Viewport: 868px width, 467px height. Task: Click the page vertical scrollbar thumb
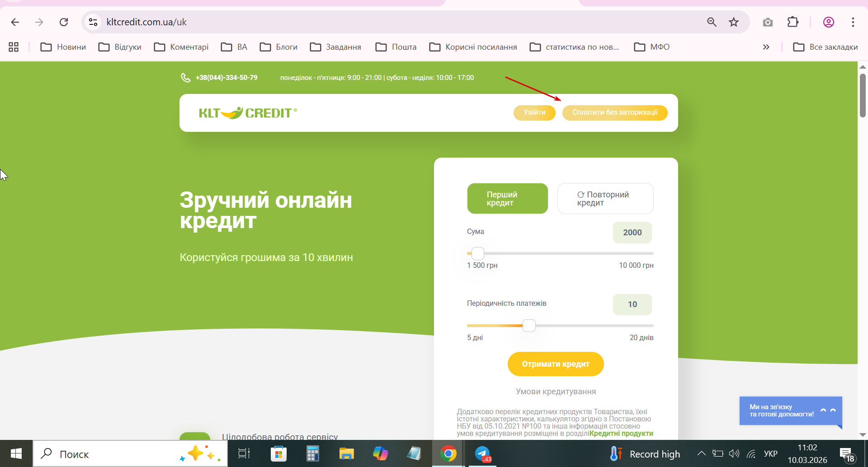[x=863, y=95]
